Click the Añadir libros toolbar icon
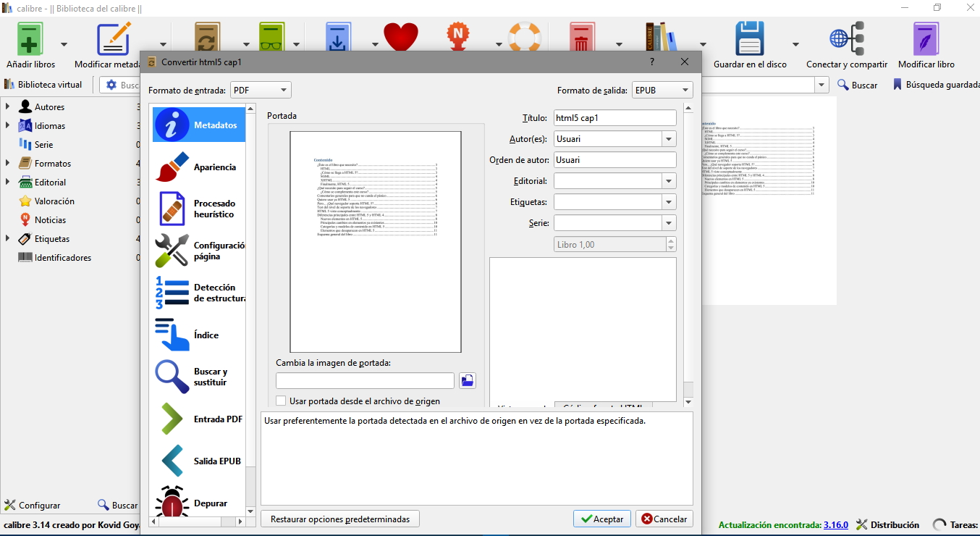The width and height of the screenshot is (980, 536). (x=30, y=38)
